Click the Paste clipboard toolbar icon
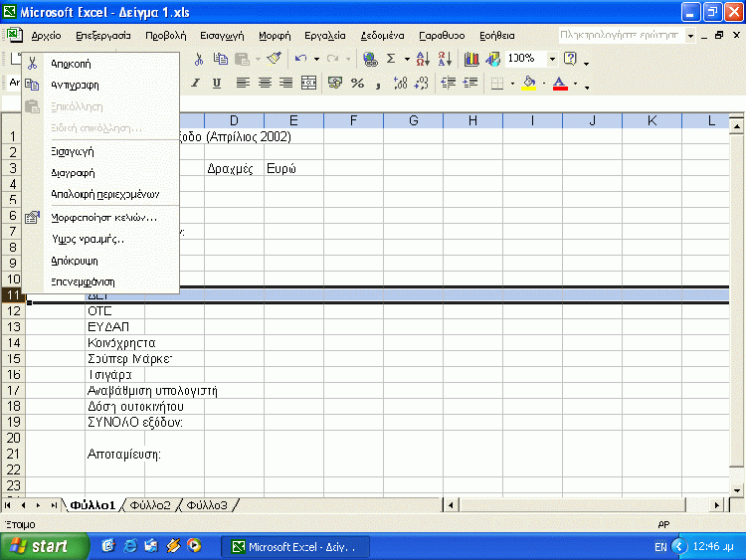This screenshot has height=560, width=746. click(x=242, y=59)
